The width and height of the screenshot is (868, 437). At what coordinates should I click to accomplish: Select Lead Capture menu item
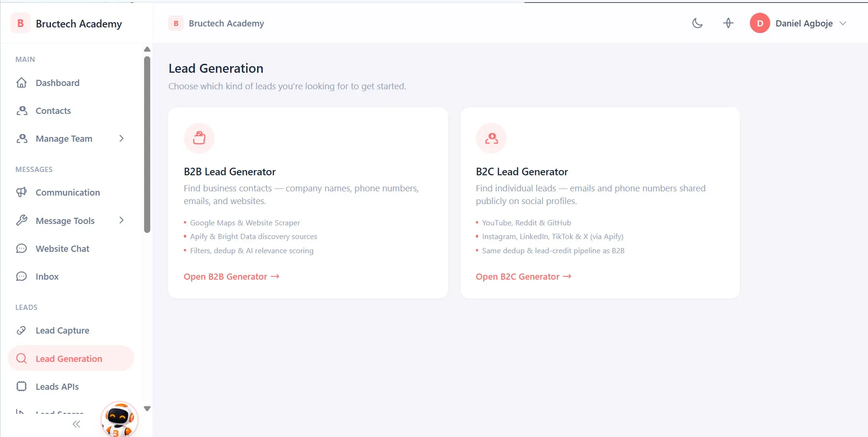(71, 330)
